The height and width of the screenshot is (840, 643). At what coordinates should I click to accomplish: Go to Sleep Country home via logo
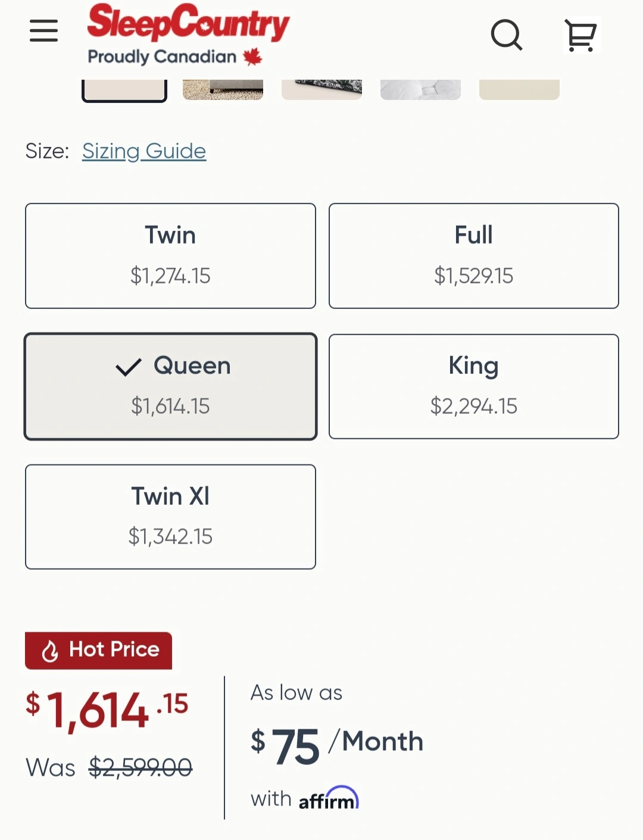(x=188, y=35)
